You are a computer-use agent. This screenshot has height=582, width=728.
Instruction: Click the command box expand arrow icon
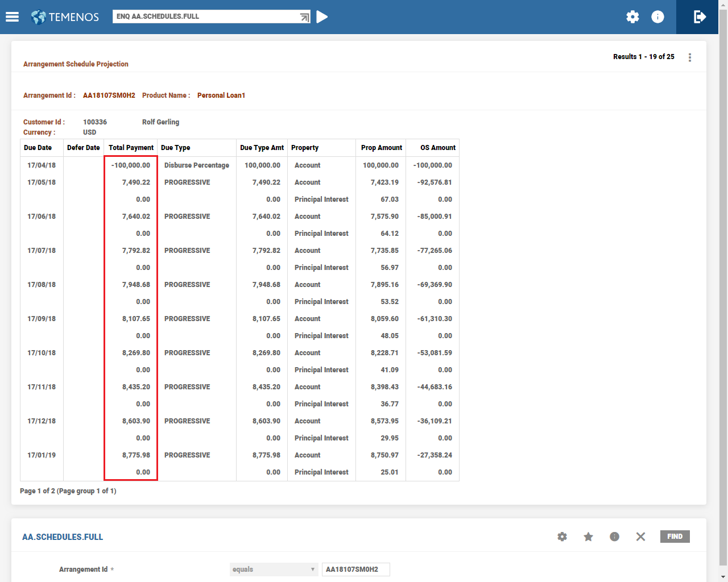pos(305,17)
